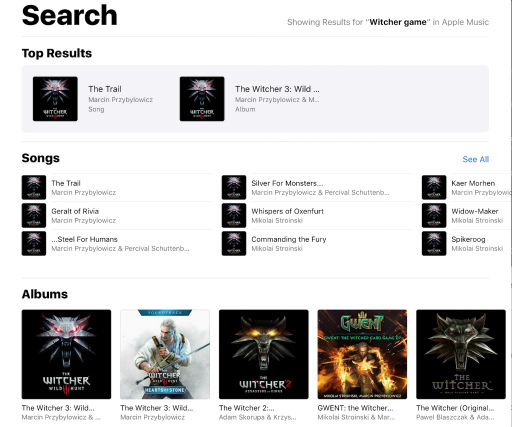Screen dimensions: 512x427
Task: Play Widow-Maker song artwork
Action: pos(434,215)
